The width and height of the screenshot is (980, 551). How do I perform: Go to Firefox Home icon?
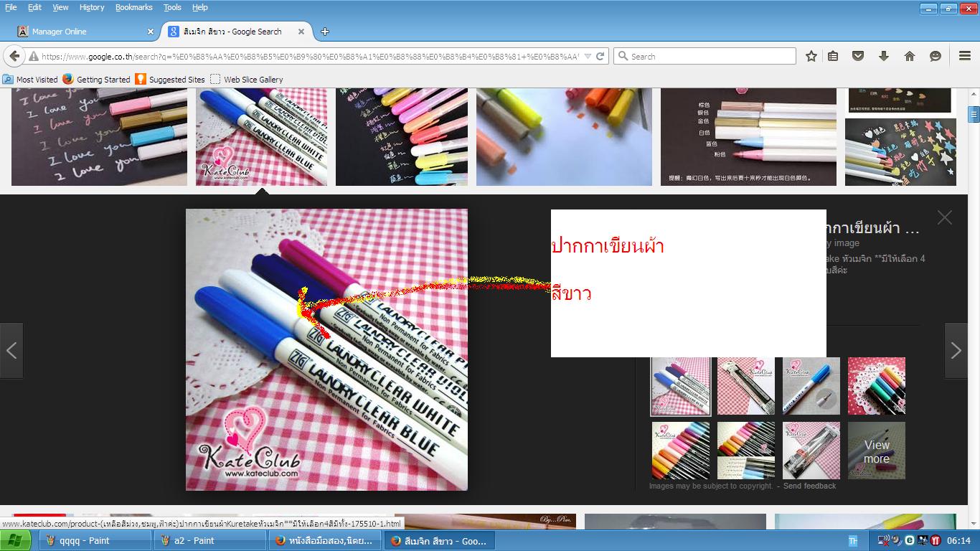point(910,56)
